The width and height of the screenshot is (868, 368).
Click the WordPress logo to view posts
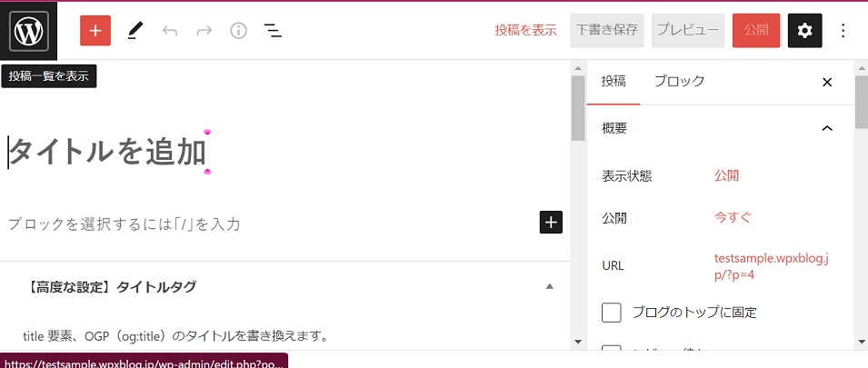click(x=29, y=31)
